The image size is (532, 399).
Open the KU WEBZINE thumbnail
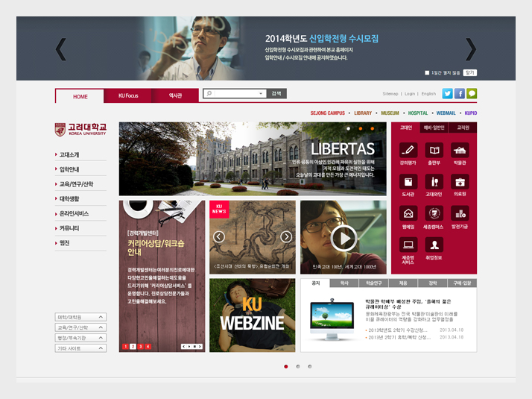click(x=252, y=315)
